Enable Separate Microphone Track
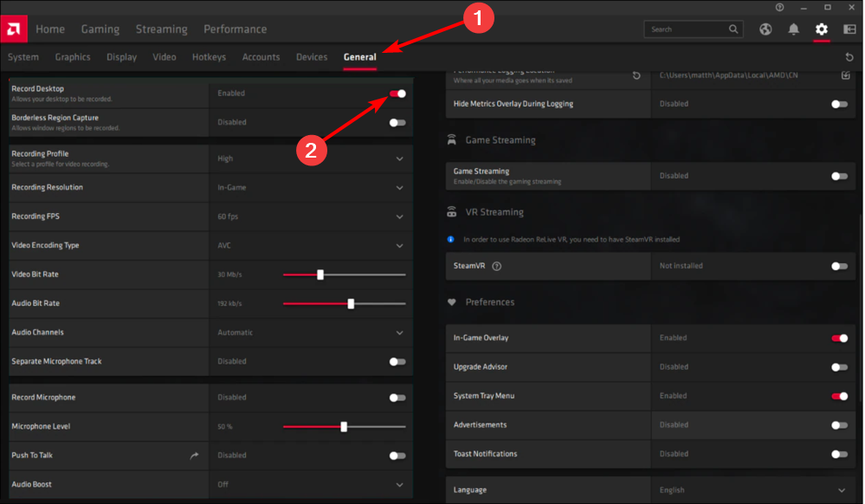Viewport: 865px width, 504px height. click(397, 362)
